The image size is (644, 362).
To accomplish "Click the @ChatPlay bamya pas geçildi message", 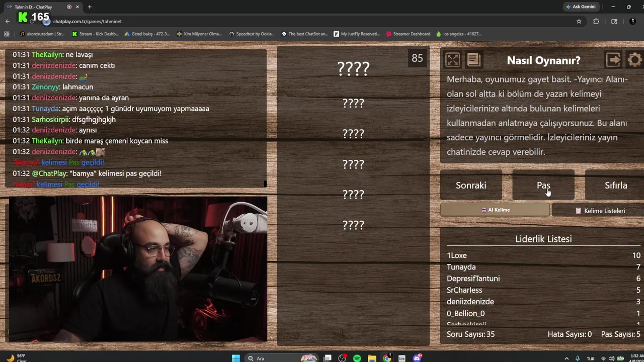I will click(87, 173).
